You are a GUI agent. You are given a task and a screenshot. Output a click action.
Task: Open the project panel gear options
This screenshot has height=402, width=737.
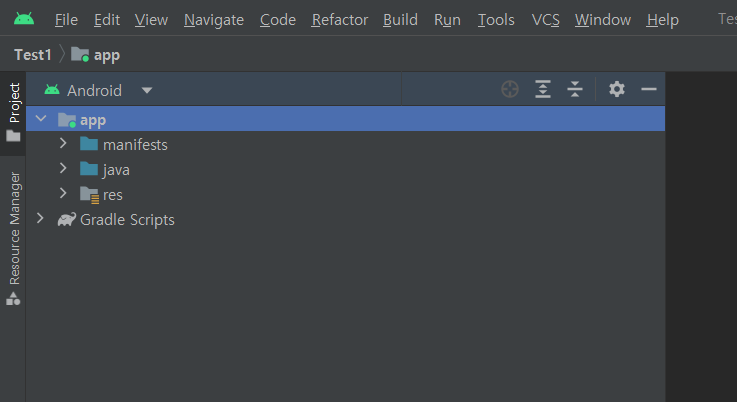617,89
